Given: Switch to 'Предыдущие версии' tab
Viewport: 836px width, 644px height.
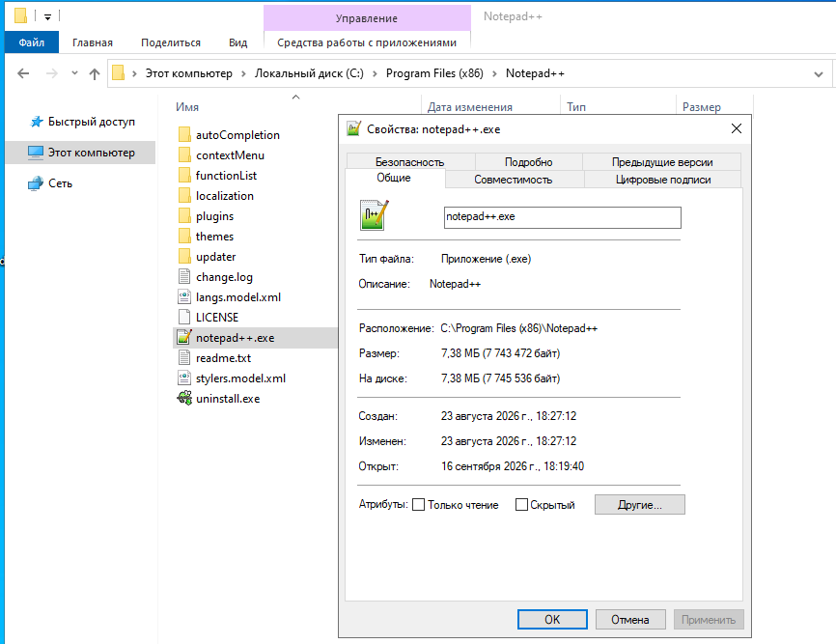Looking at the screenshot, I should click(662, 161).
